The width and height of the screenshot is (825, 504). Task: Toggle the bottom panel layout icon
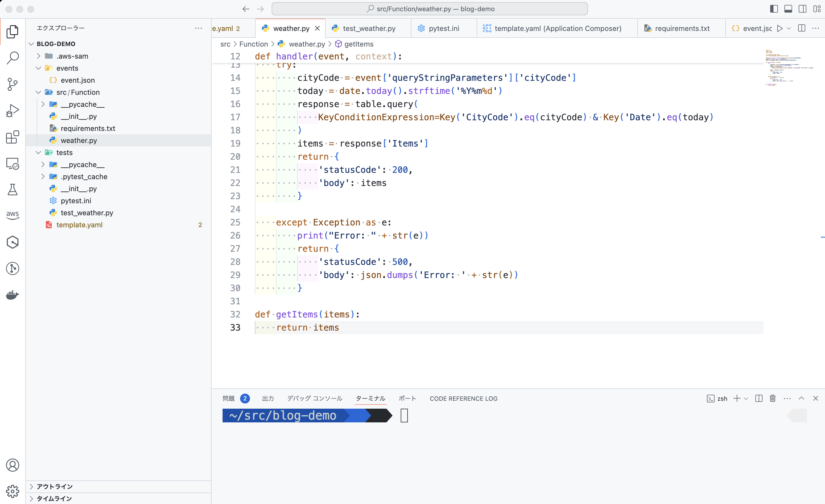click(x=788, y=9)
